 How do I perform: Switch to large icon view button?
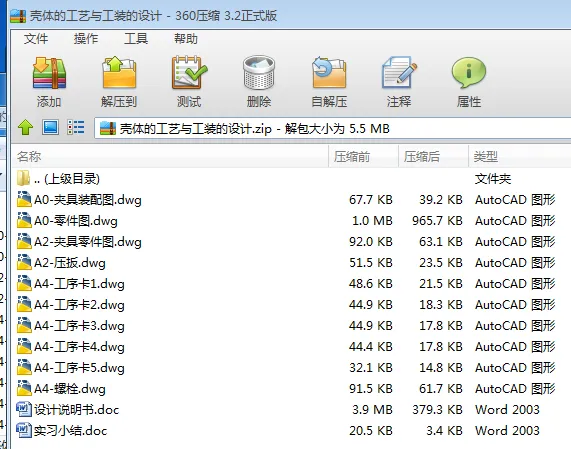click(x=50, y=127)
